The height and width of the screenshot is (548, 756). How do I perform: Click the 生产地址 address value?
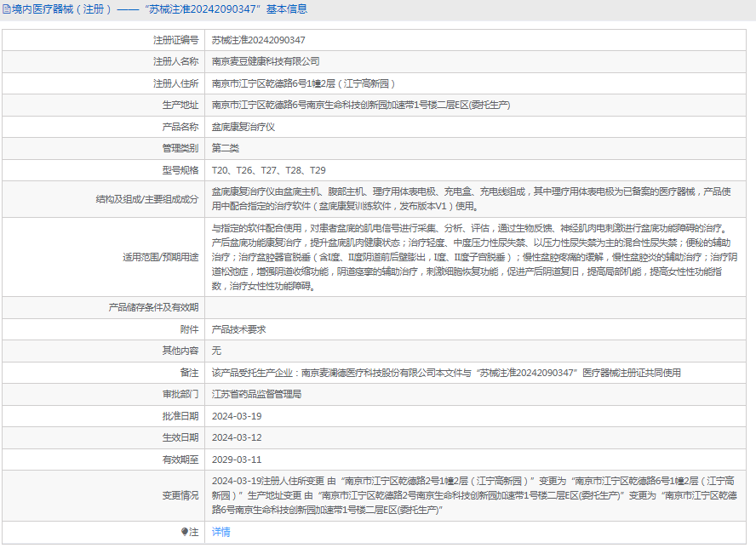pos(361,105)
